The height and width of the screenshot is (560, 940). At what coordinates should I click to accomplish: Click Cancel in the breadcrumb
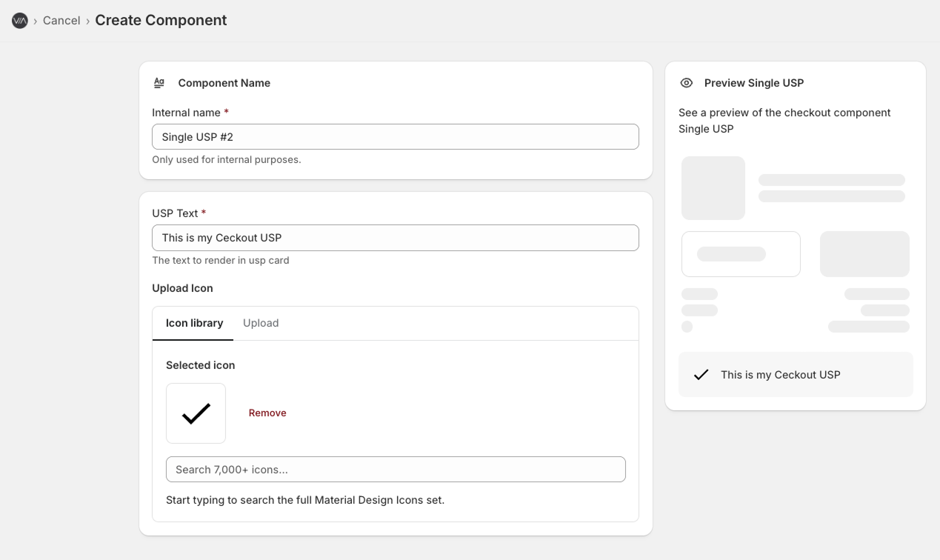(61, 21)
